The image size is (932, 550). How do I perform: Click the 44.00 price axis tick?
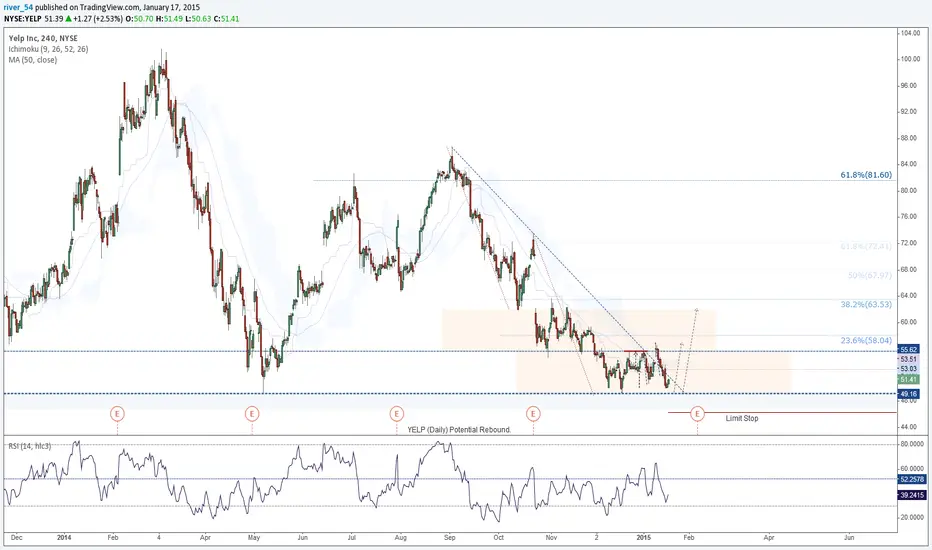pyautogui.click(x=910, y=427)
